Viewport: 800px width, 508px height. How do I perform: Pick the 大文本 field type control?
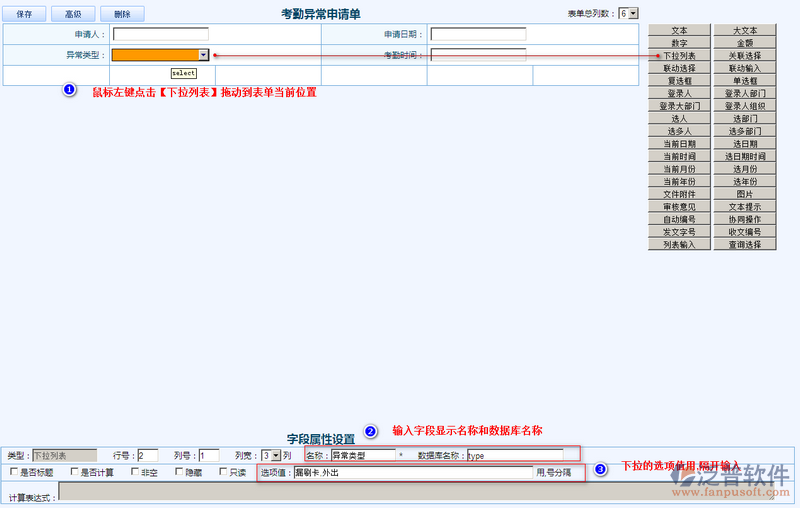(745, 31)
